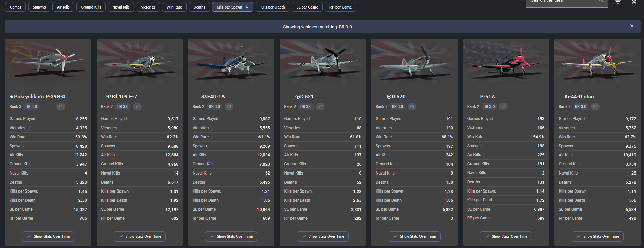
Task: Sort vehicles by Win Rate
Action: click(x=174, y=7)
